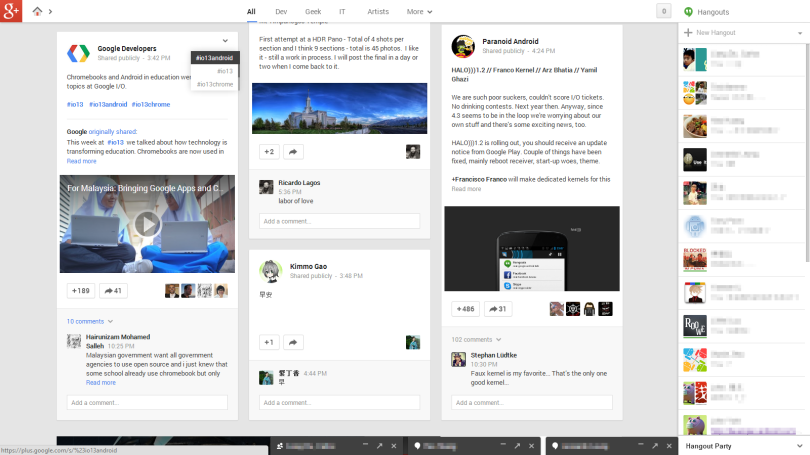Reshare Paranoid Android post with 31 shares
The width and height of the screenshot is (810, 455).
(x=498, y=309)
